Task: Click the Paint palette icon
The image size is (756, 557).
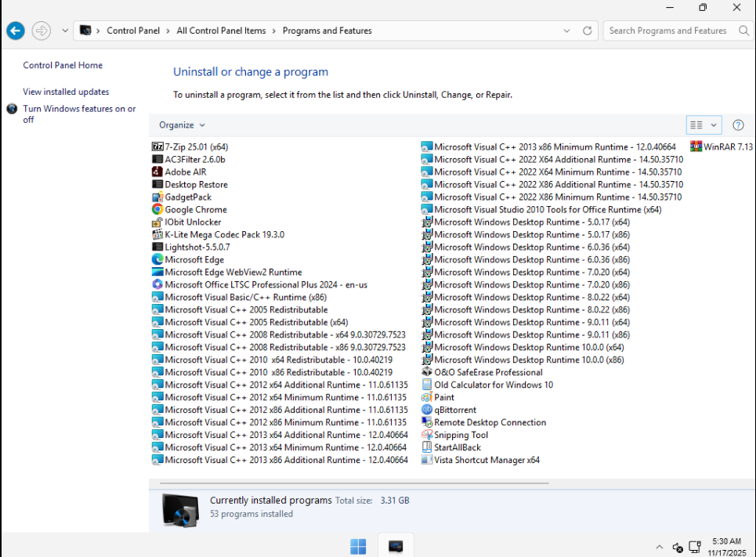Action: [427, 397]
